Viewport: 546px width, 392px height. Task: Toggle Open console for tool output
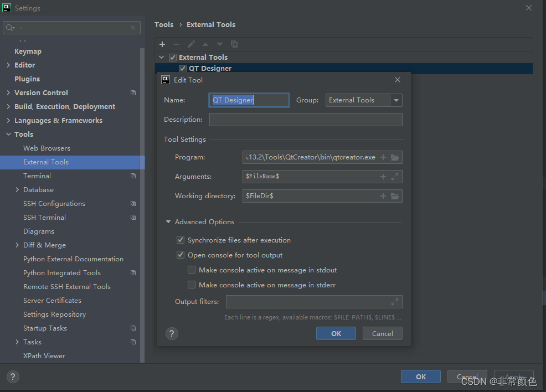coord(181,255)
